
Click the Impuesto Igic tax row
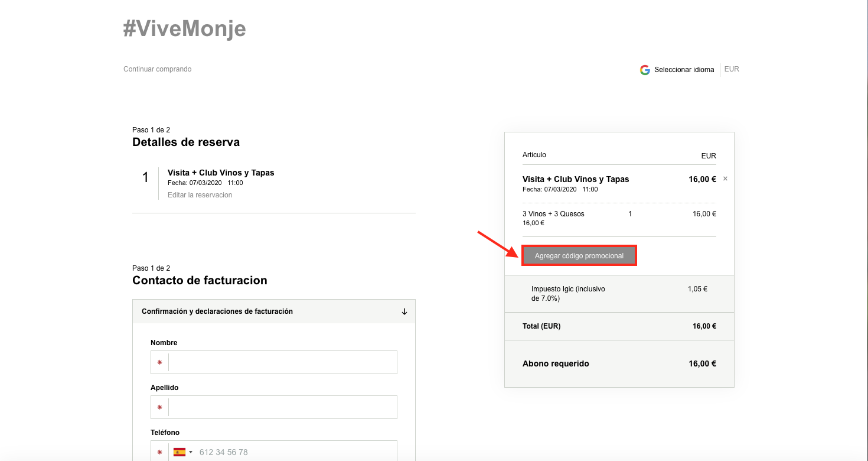click(619, 294)
